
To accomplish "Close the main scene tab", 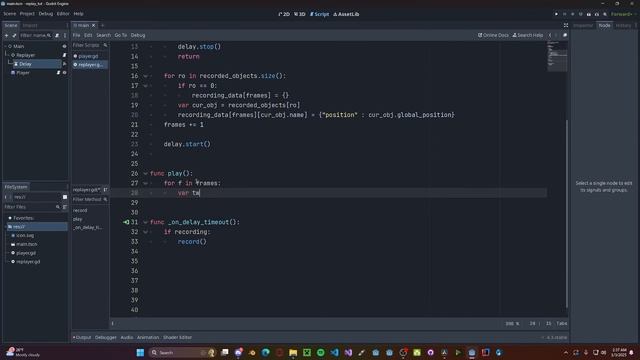I will [93, 25].
